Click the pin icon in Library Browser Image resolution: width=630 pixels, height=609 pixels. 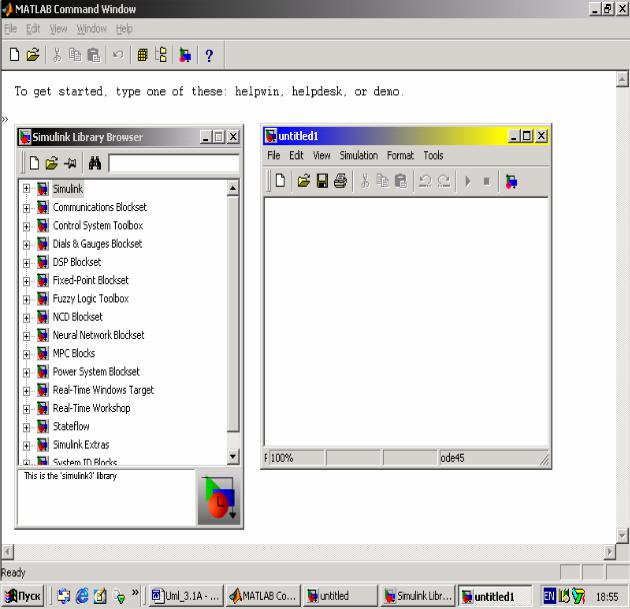tap(70, 163)
